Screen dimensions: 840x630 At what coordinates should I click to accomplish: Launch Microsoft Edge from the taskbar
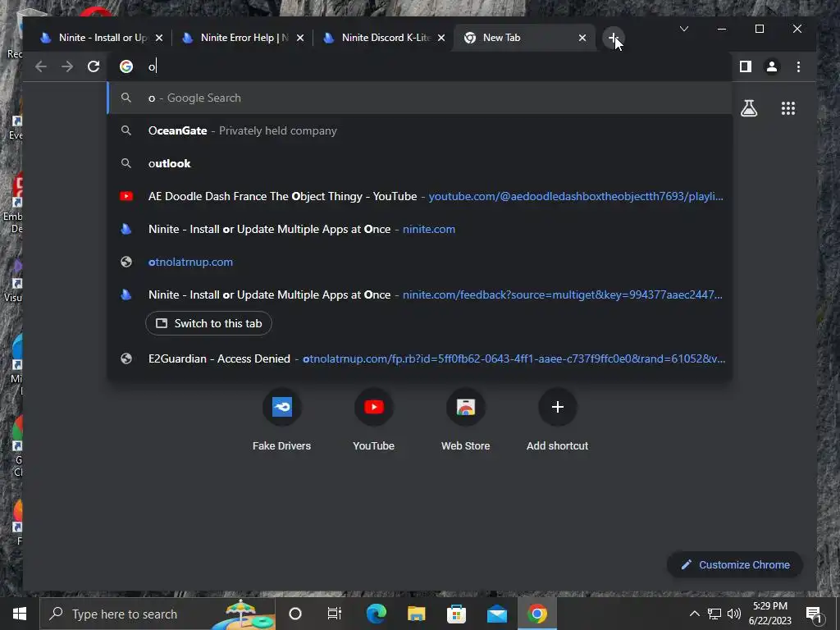pyautogui.click(x=376, y=614)
